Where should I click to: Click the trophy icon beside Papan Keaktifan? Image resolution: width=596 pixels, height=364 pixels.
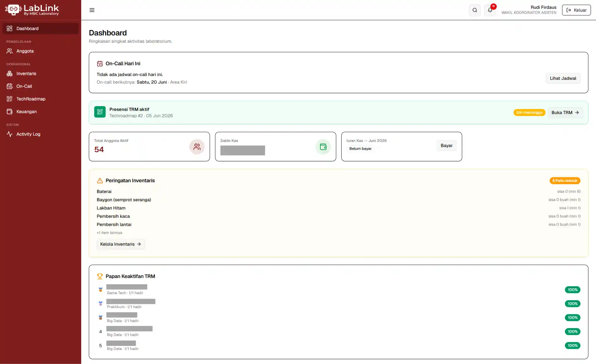(x=100, y=276)
